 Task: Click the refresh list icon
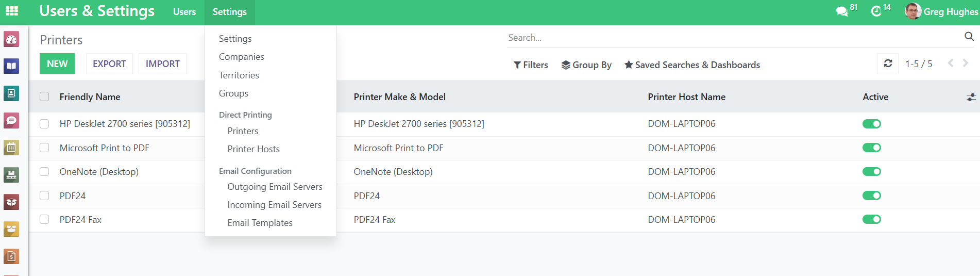click(x=888, y=63)
